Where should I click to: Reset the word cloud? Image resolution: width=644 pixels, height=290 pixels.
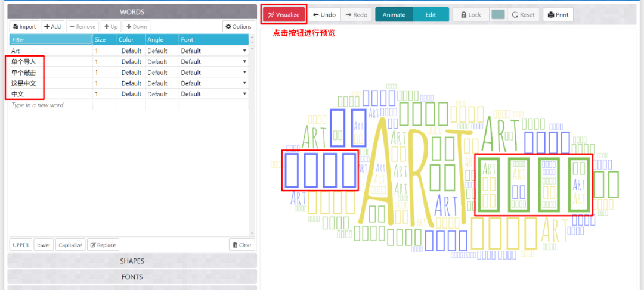pos(524,15)
